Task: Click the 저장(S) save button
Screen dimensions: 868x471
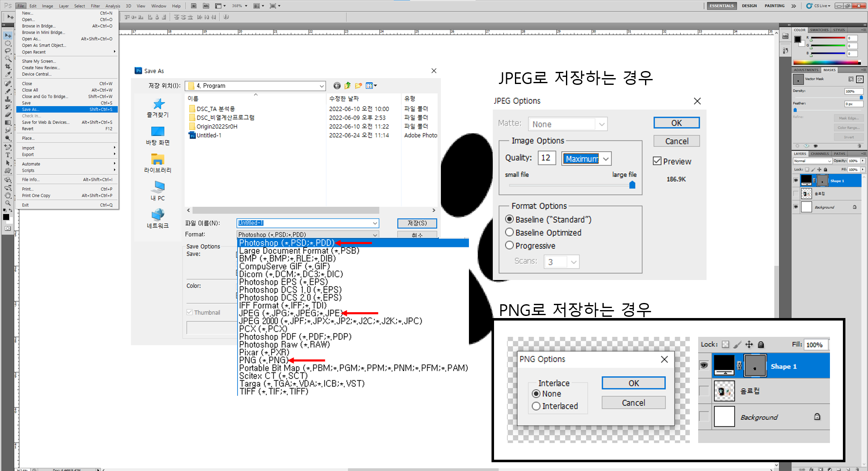Action: (417, 223)
